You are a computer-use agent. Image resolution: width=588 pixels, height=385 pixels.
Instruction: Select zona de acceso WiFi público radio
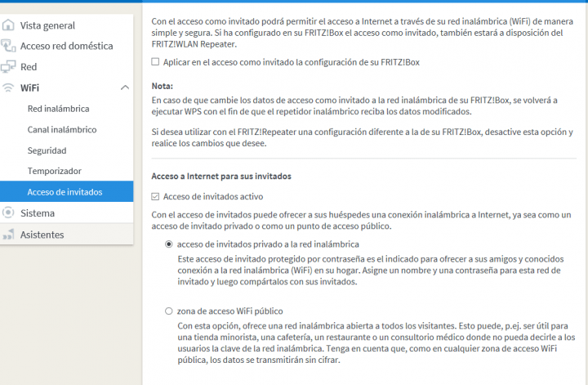(x=169, y=311)
